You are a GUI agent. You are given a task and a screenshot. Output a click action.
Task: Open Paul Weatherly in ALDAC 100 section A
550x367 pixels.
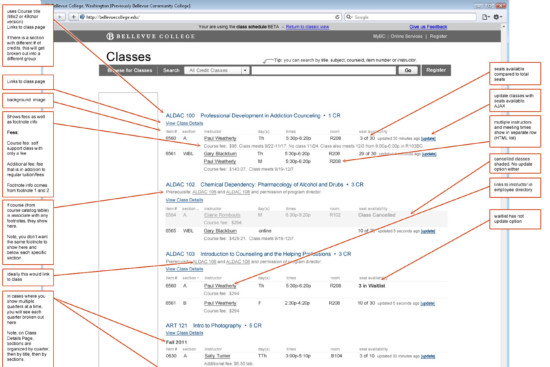[220, 138]
